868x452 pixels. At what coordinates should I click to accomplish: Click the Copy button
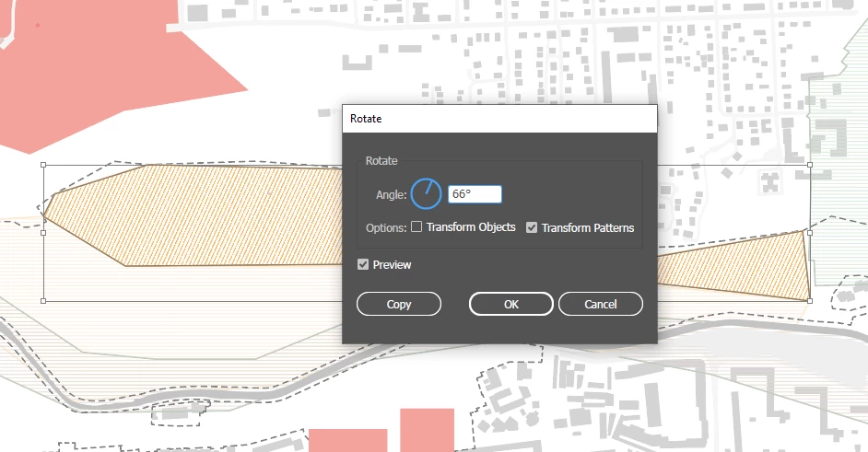399,304
